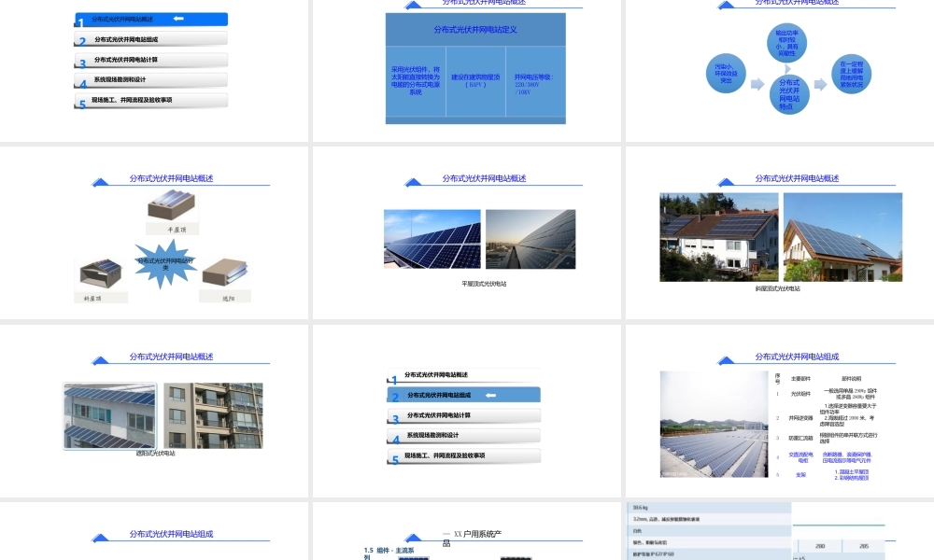Viewport: 934px width, 560px height.
Task: Click the text 1.5 组件 - 主流系列
Action: click(389, 553)
